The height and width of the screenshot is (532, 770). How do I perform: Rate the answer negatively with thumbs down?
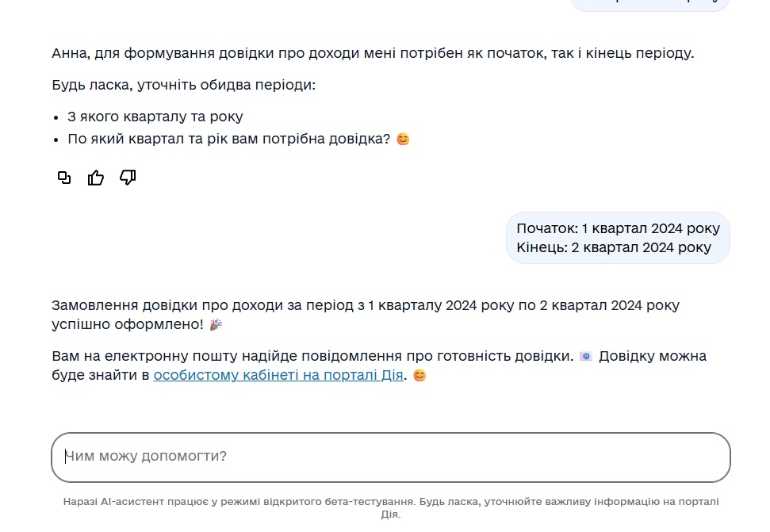(128, 178)
